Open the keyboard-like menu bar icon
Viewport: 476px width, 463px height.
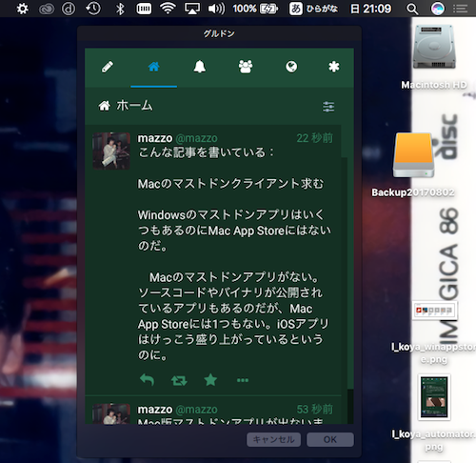144,9
